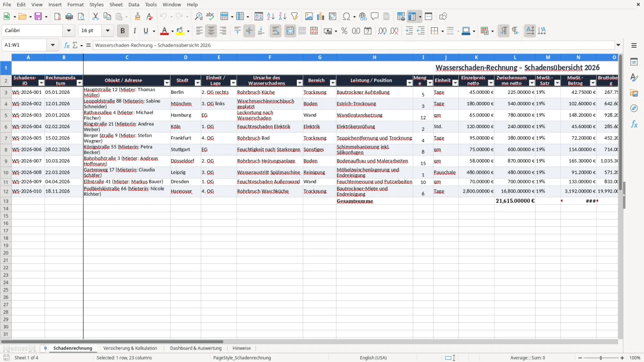Viewport: 644px width, 362px height.
Task: Click zoom slider in status bar
Action: (601, 358)
